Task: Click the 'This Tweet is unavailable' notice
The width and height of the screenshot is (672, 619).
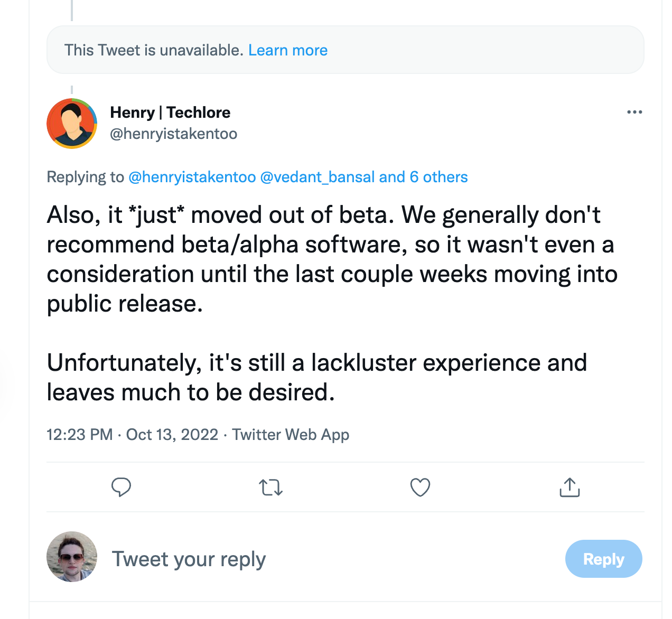Action: 153,50
